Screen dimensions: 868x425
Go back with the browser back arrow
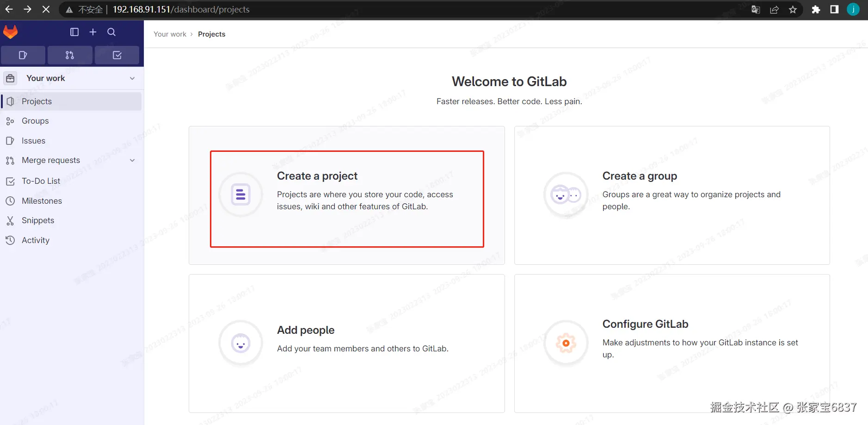[x=9, y=9]
